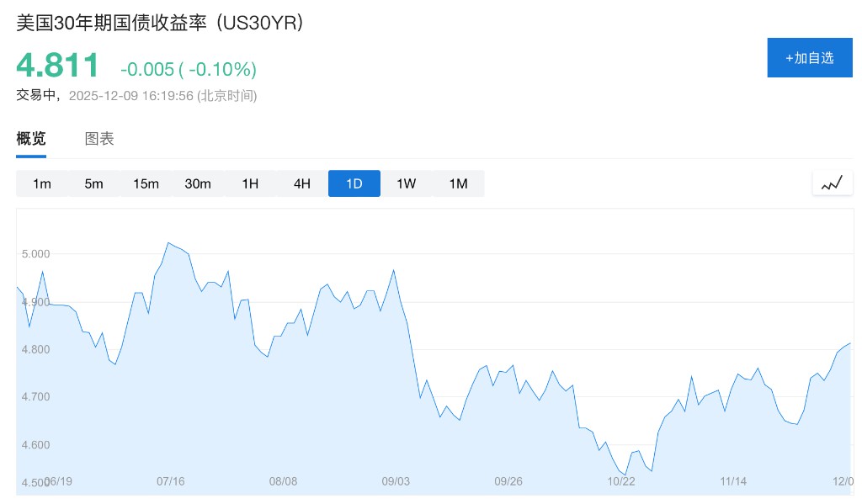Click the 09/03 date on the timeline
The image size is (862, 504).
pyautogui.click(x=396, y=481)
